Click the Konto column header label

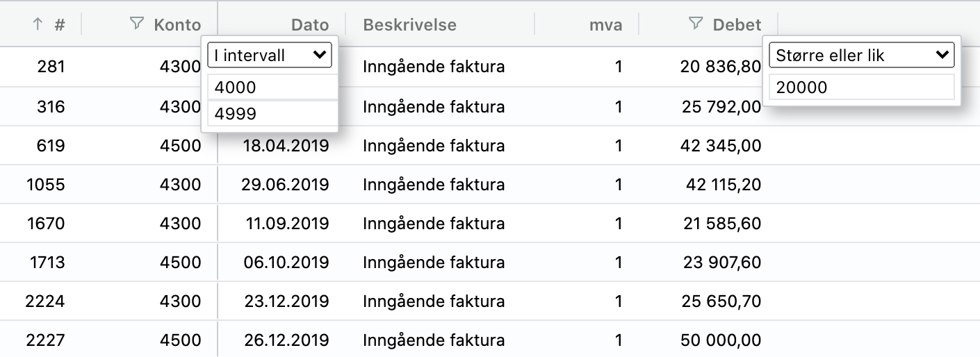(177, 25)
